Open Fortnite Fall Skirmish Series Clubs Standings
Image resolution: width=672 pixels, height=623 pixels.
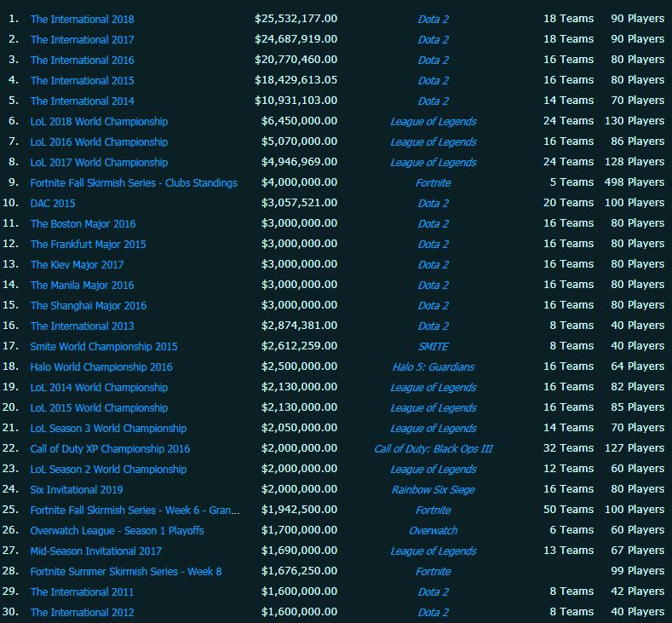pyautogui.click(x=134, y=183)
